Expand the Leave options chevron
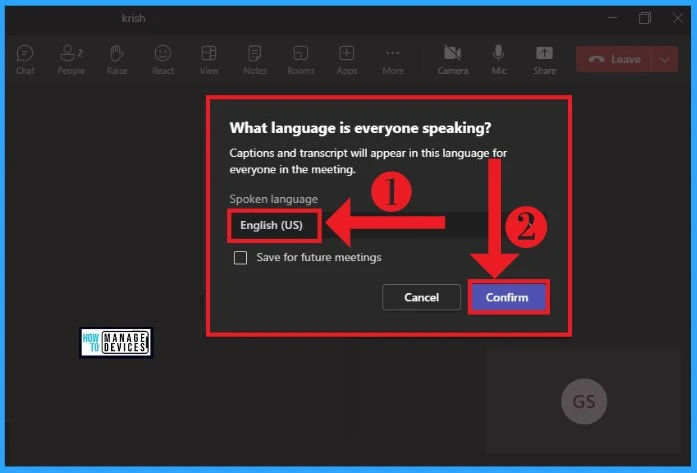 point(665,59)
